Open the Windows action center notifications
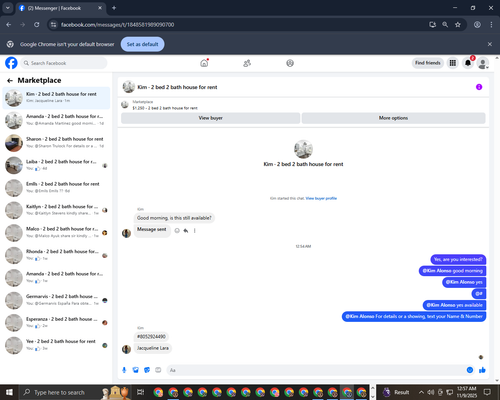Image resolution: width=500 pixels, height=400 pixels. click(x=487, y=392)
